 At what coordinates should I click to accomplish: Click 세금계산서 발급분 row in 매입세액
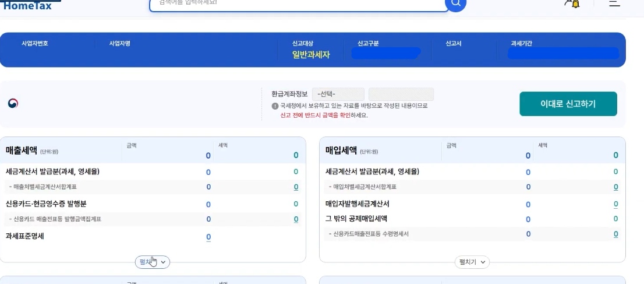tap(373, 171)
